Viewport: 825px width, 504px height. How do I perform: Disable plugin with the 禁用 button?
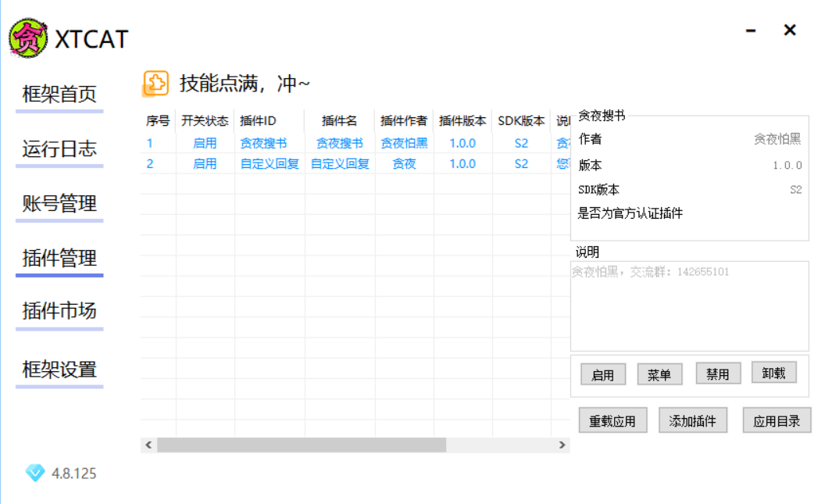coord(717,374)
